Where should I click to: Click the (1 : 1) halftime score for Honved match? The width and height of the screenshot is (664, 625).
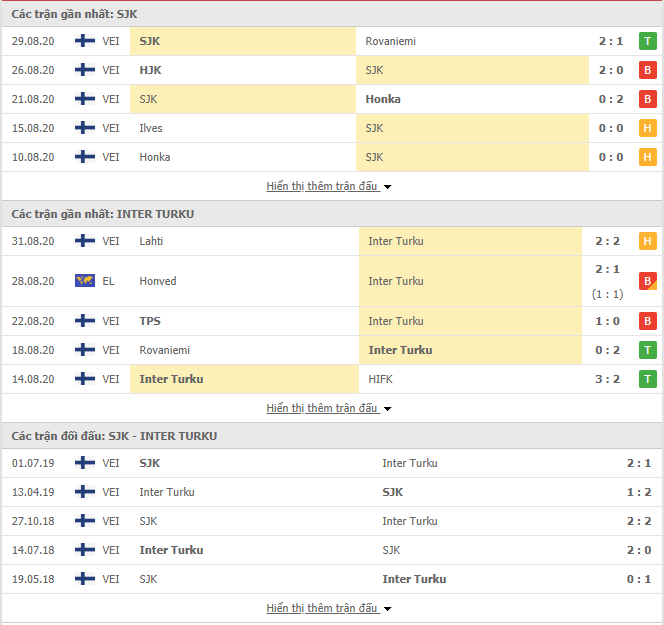[607, 294]
